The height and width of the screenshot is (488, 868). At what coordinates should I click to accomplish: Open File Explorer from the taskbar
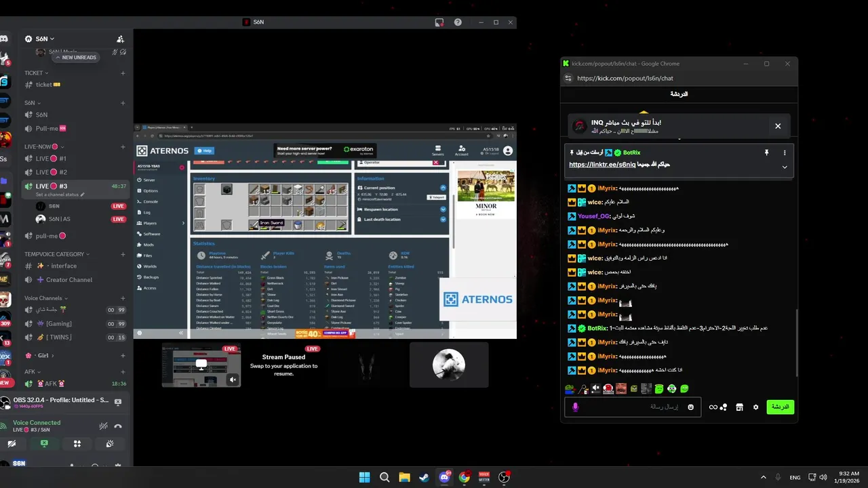coord(404,477)
